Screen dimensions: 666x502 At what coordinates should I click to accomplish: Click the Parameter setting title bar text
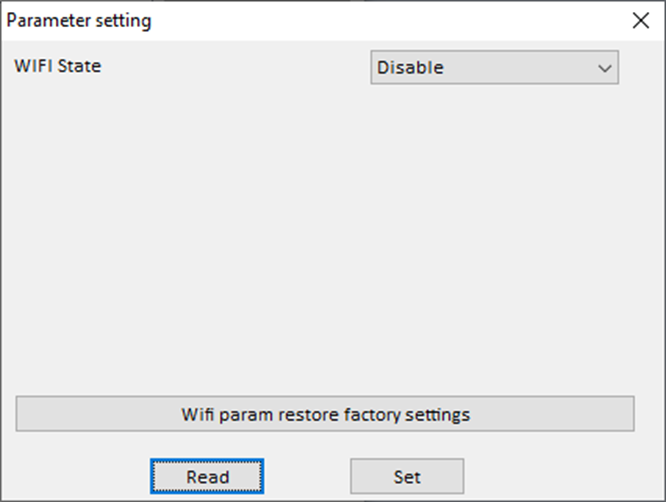pos(80,20)
